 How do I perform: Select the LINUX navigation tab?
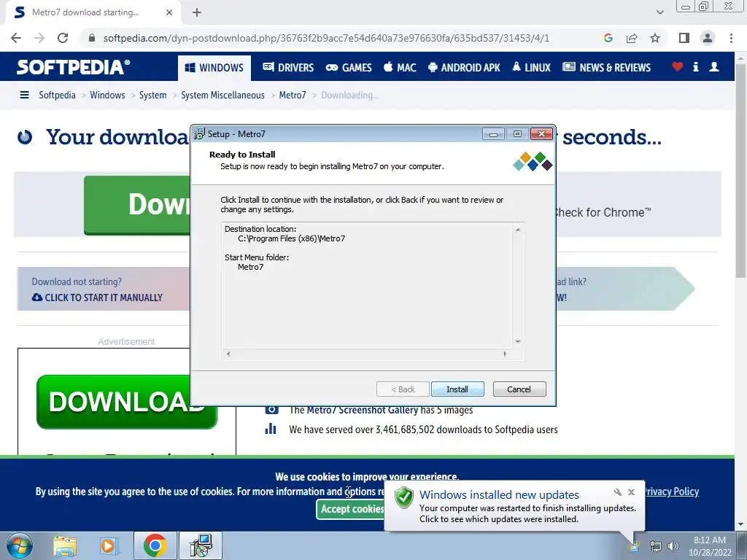(531, 68)
